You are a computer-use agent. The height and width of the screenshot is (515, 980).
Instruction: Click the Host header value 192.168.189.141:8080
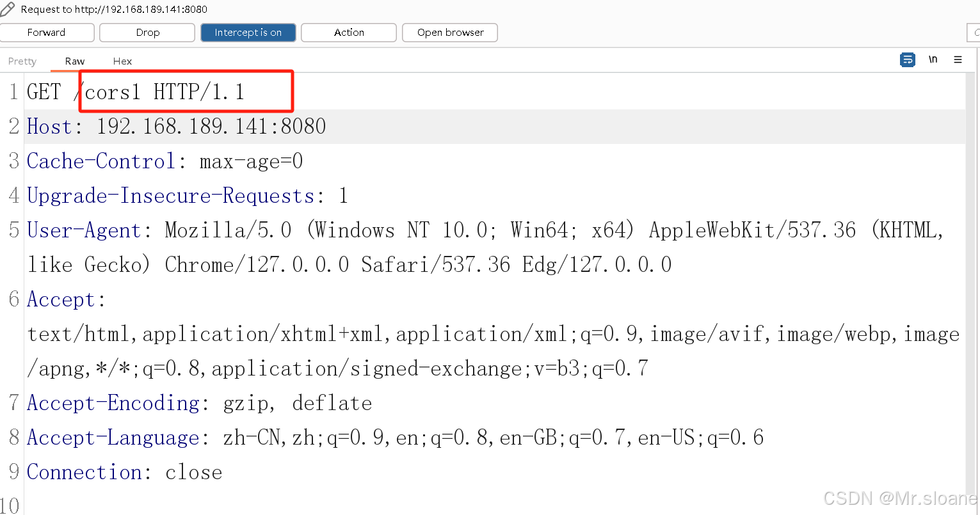point(211,127)
